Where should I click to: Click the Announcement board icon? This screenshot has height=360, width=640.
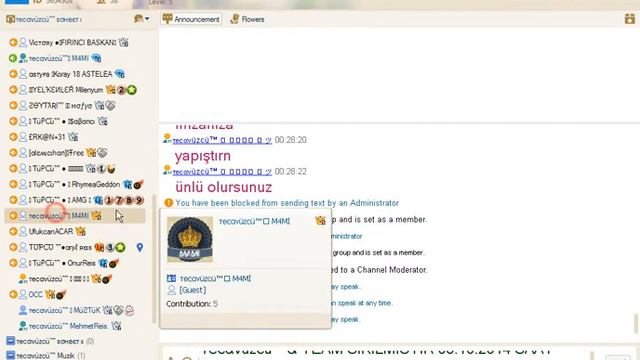pyautogui.click(x=167, y=19)
